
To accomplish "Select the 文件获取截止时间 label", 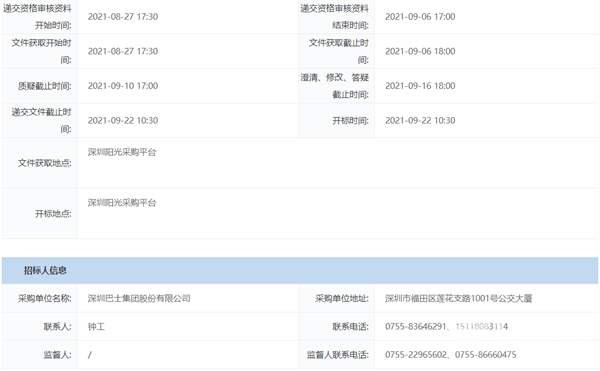I will (x=339, y=51).
